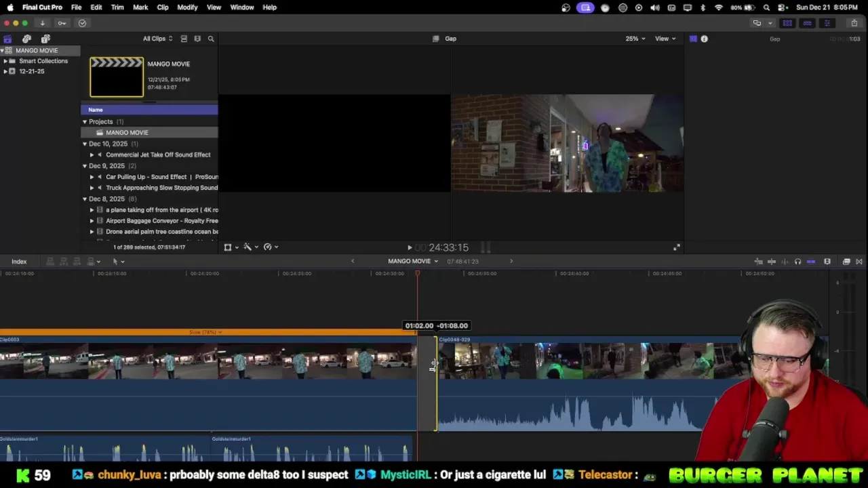This screenshot has height=488, width=868.
Task: Click the append clip edit icon
Action: pyautogui.click(x=77, y=262)
